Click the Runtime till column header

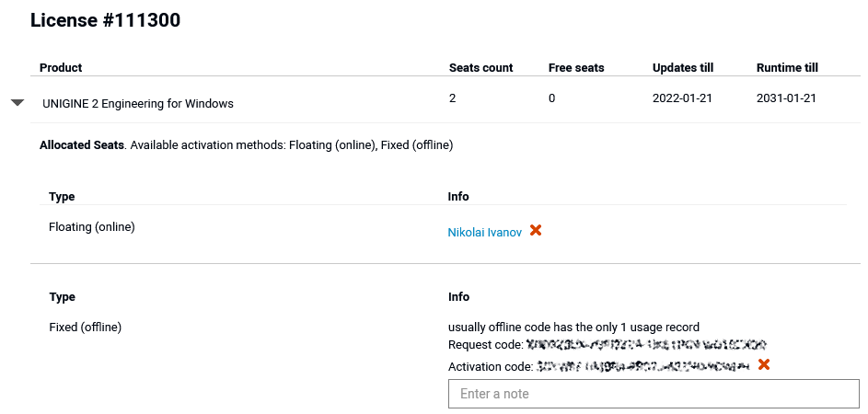(787, 67)
